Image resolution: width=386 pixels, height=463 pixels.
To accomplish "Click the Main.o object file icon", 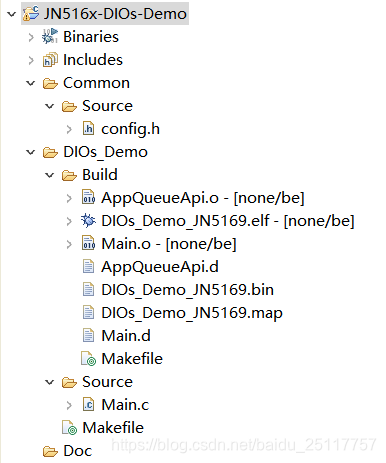I will click(x=88, y=243).
